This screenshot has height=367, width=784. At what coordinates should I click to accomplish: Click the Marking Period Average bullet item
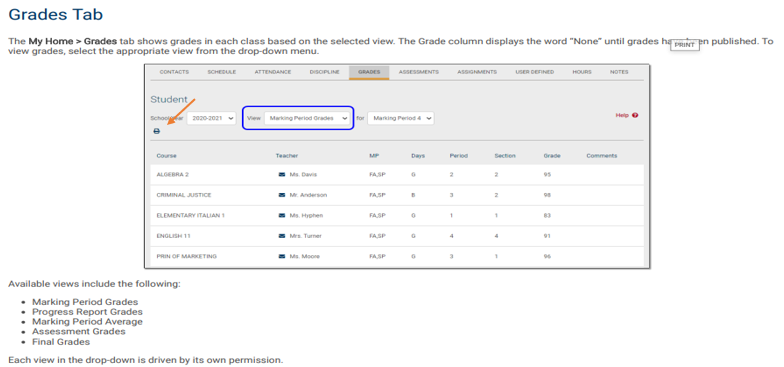coord(88,322)
